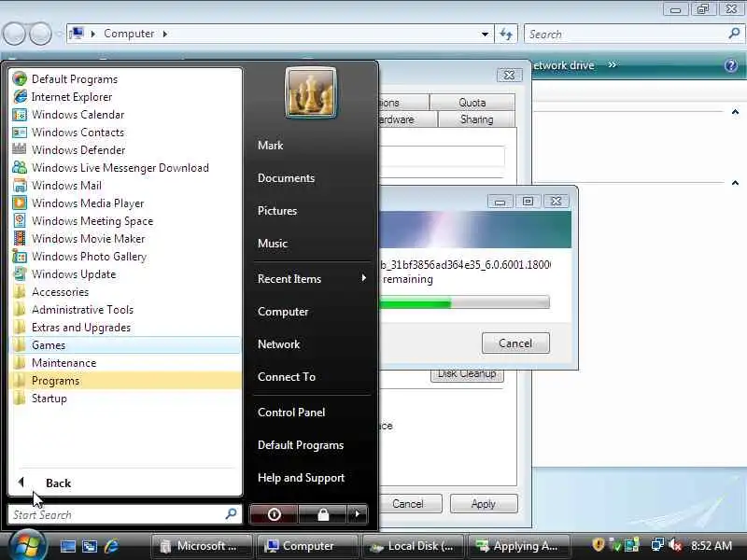Launch Windows Defender icon
Viewport: 747px width, 560px height.
coord(20,150)
